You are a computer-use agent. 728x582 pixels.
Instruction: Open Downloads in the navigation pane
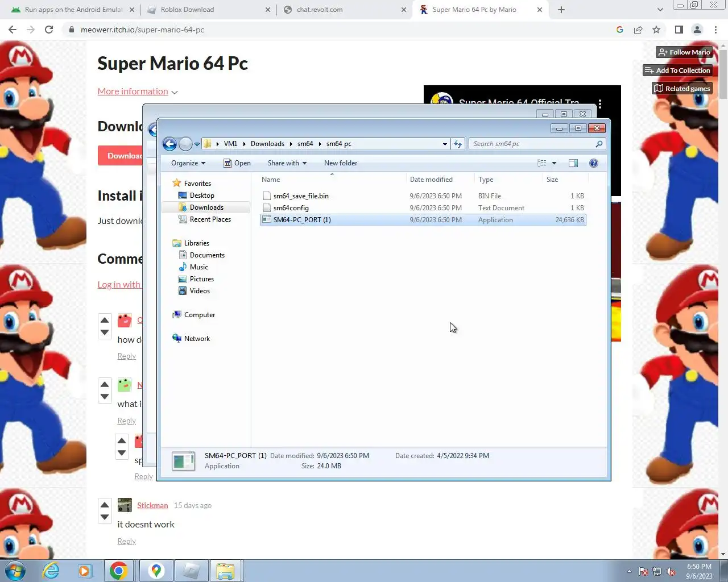206,207
